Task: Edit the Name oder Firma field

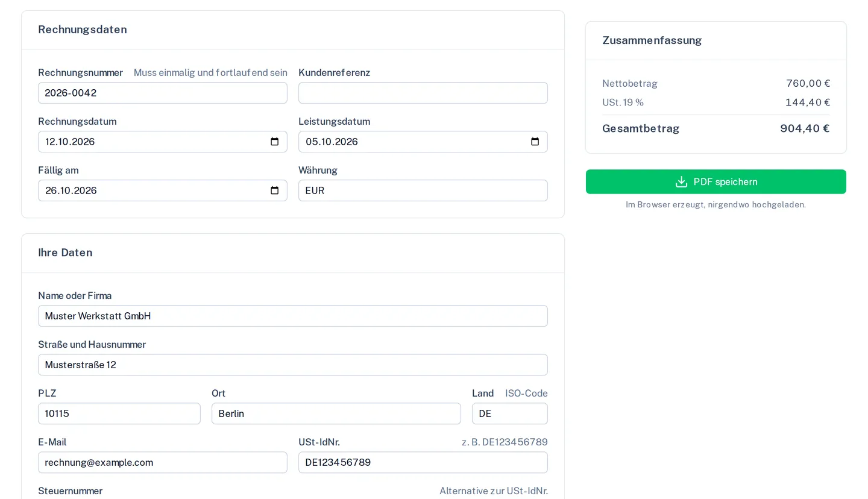Action: tap(293, 316)
